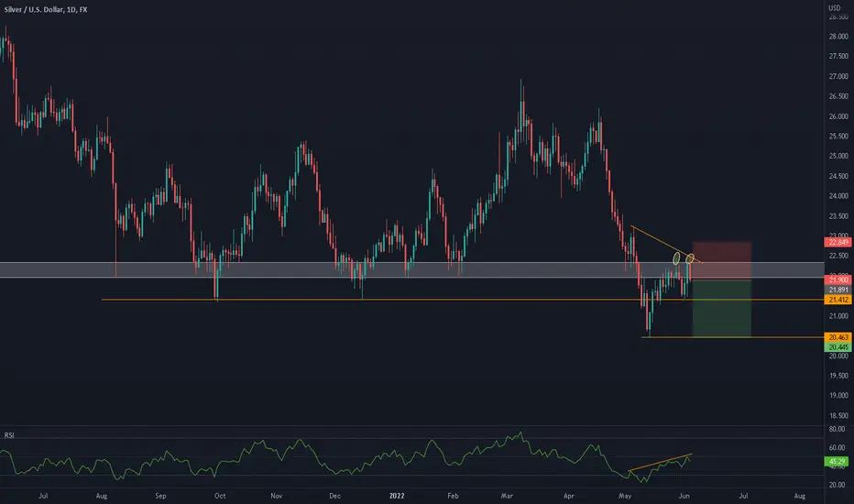The image size is (854, 504).
Task: Click the gray 21.891 current price label
Action: (x=838, y=290)
